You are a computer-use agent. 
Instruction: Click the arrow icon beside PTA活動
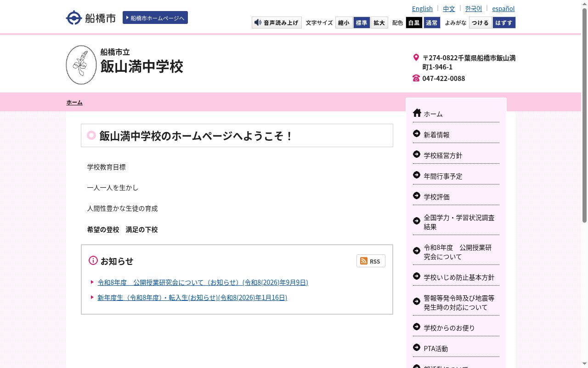point(417,348)
